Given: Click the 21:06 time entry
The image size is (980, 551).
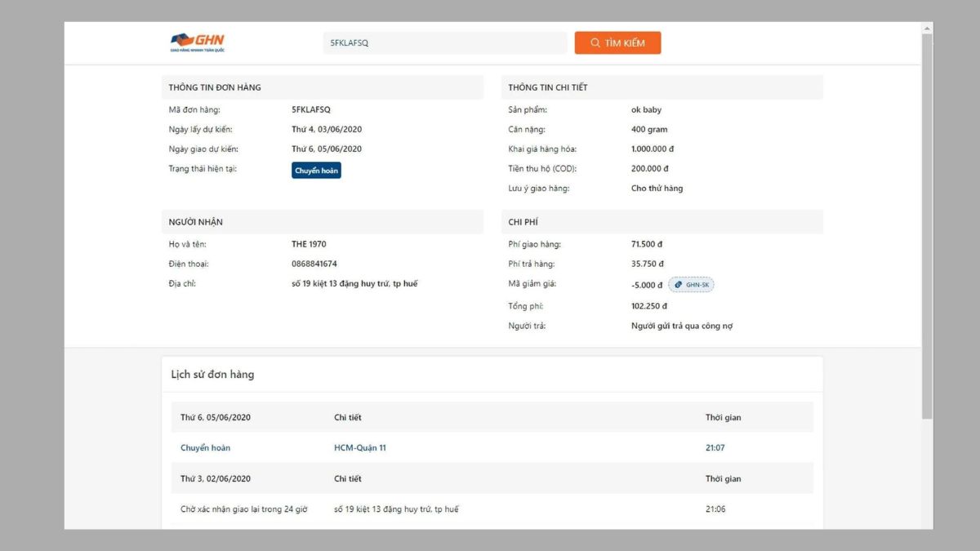Looking at the screenshot, I should pos(715,509).
